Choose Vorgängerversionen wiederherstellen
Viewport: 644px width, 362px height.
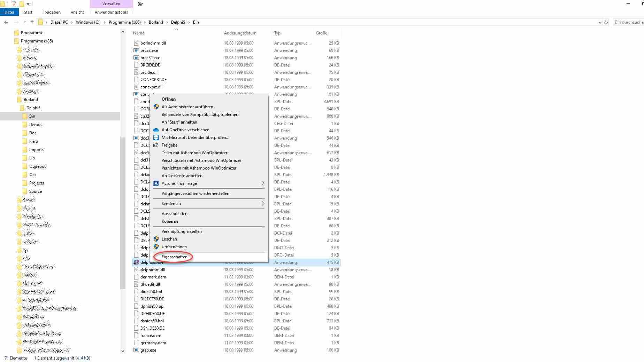pos(209,194)
